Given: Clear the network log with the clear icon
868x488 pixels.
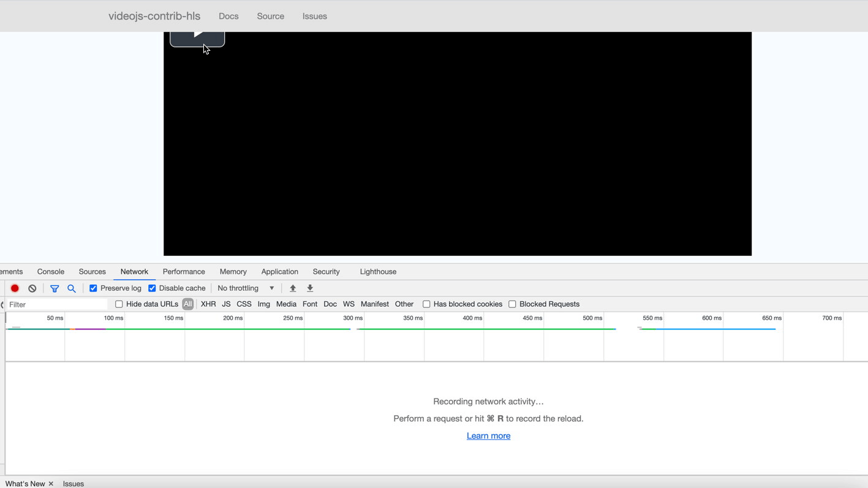Looking at the screenshot, I should click(32, 288).
